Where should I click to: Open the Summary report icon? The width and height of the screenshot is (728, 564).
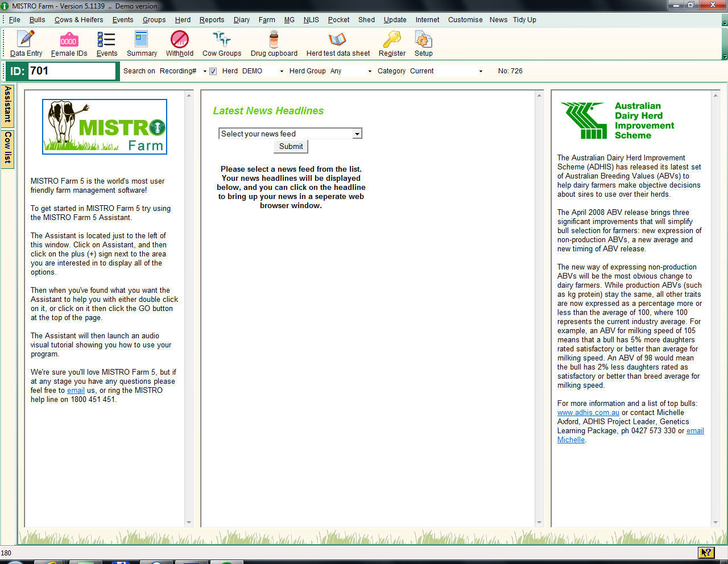tap(142, 44)
